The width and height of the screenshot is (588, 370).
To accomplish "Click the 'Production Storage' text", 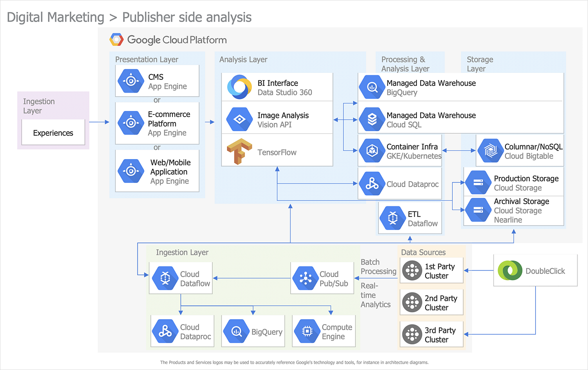I will coord(526,178).
